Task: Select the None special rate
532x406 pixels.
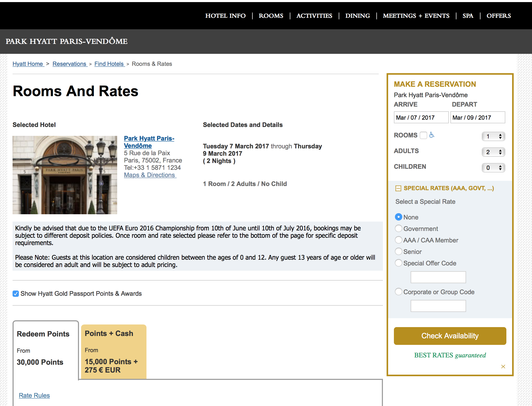Action: click(398, 217)
